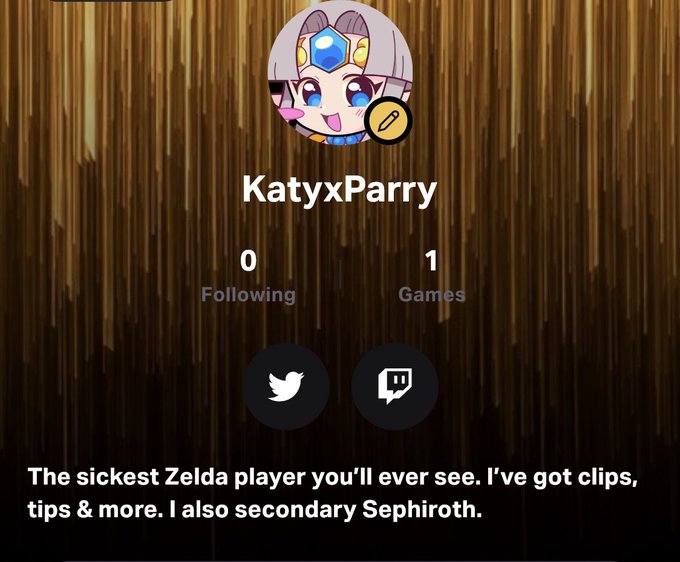Open the linked Twitch channel icon

pyautogui.click(x=395, y=386)
